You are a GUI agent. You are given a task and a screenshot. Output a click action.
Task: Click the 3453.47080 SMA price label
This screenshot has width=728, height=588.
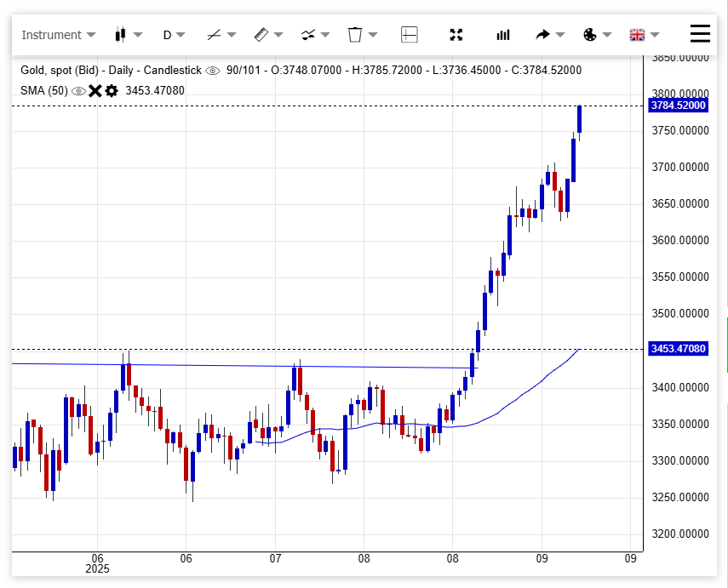click(678, 349)
